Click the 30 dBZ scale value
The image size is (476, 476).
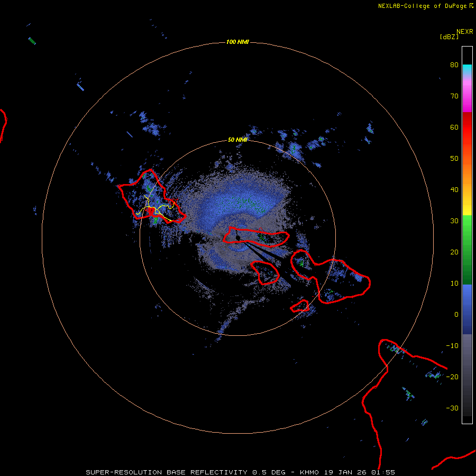[x=454, y=221]
